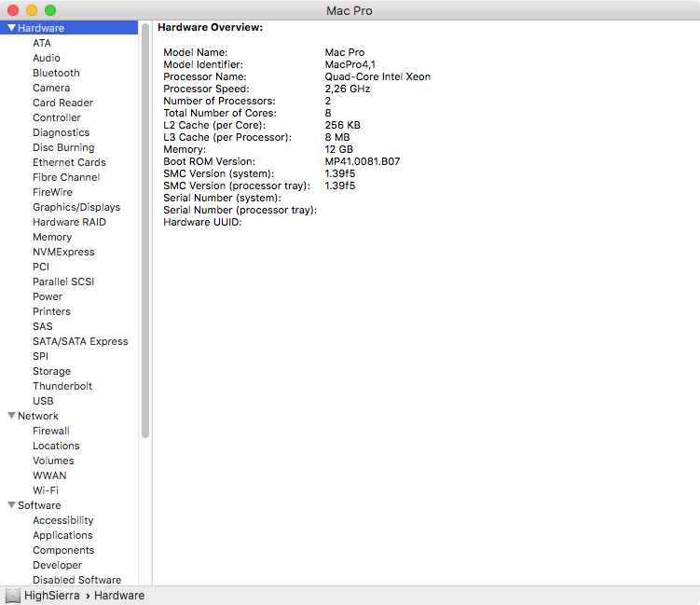Select Printers in the sidebar
Screen dimensions: 700x605
(x=51, y=311)
